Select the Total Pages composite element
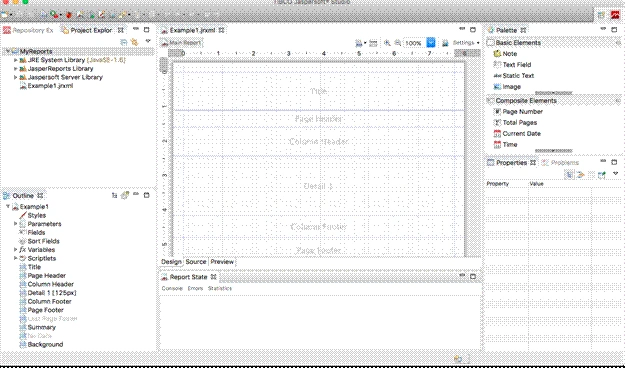The image size is (631, 372). click(516, 122)
